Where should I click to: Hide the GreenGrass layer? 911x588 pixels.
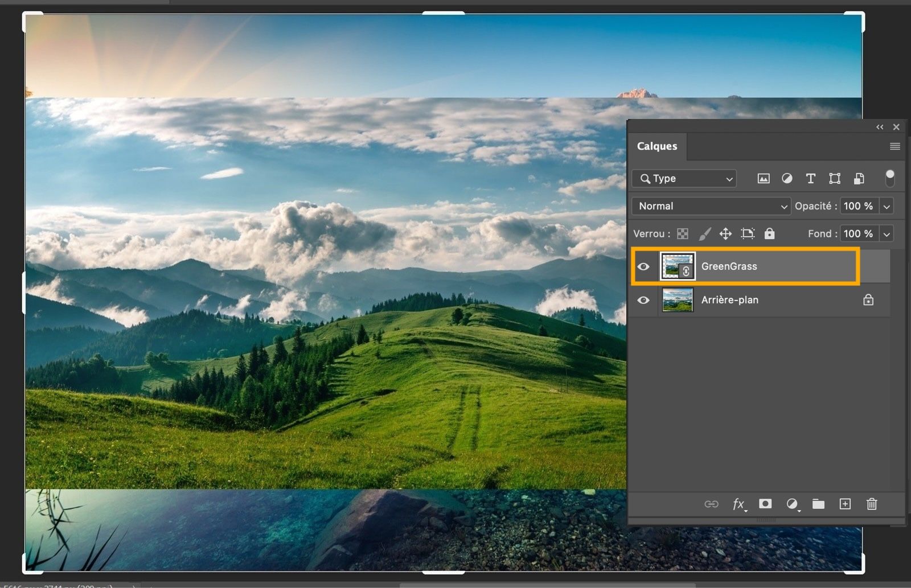[643, 266]
